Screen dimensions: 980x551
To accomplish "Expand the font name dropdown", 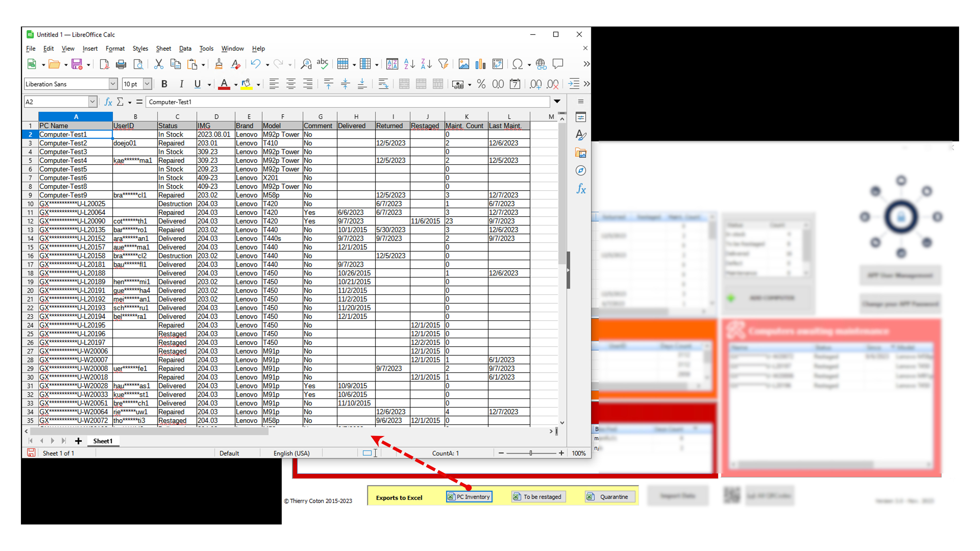I will click(x=113, y=84).
